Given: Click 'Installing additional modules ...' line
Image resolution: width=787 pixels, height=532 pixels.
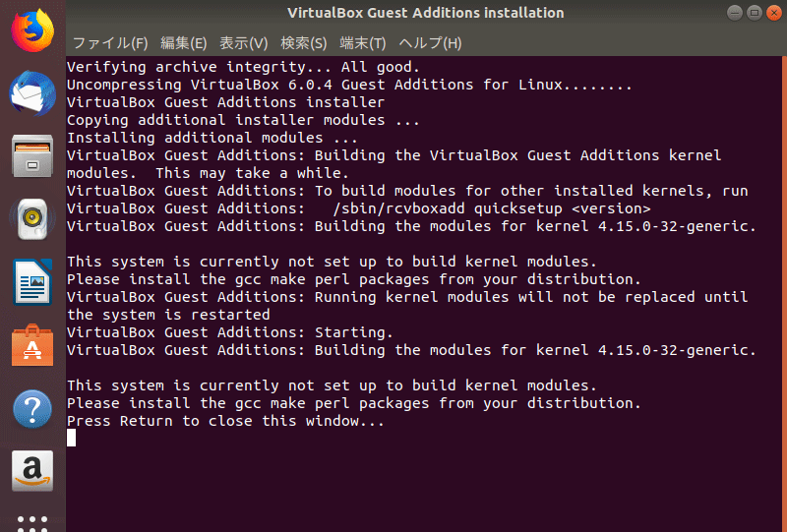Looking at the screenshot, I should click(x=212, y=138).
